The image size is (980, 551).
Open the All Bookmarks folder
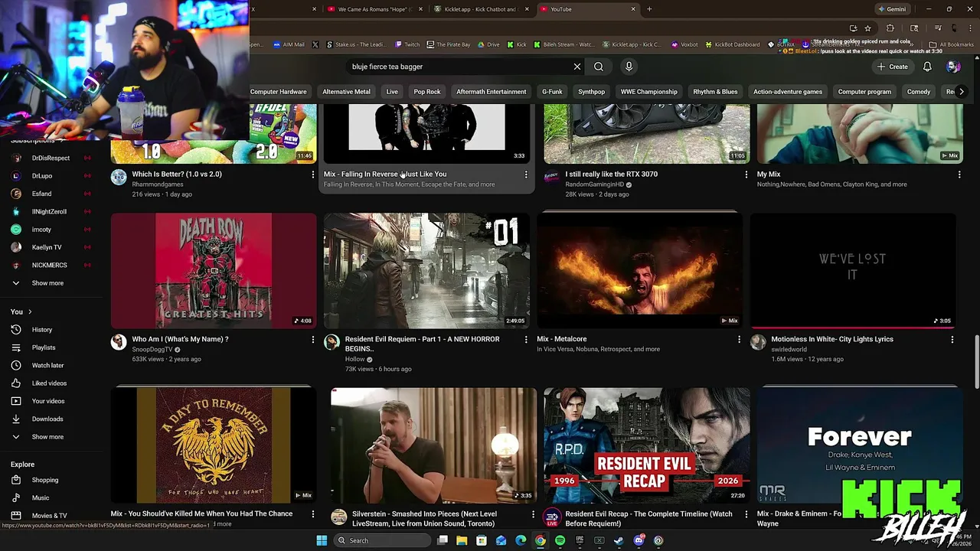[x=951, y=44]
